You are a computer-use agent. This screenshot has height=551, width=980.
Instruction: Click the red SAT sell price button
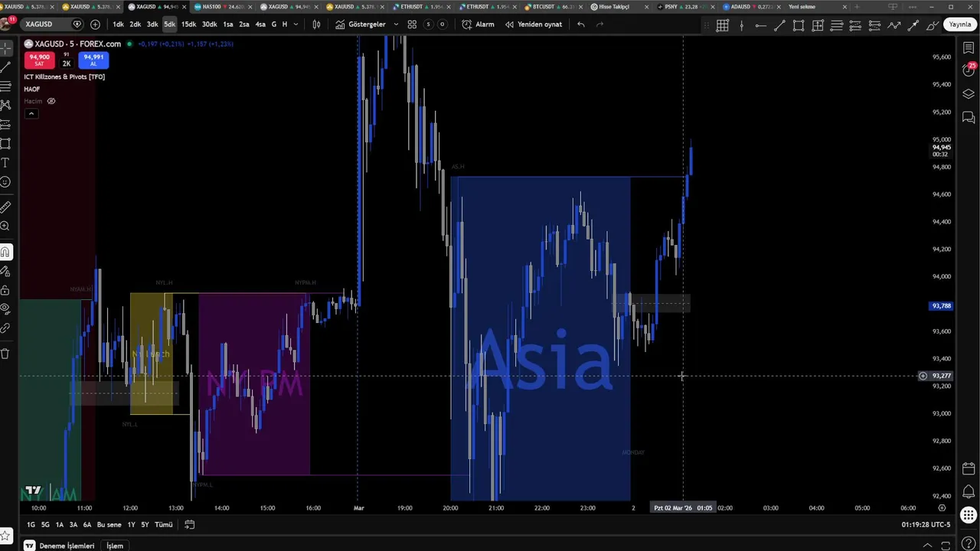[x=38, y=60]
